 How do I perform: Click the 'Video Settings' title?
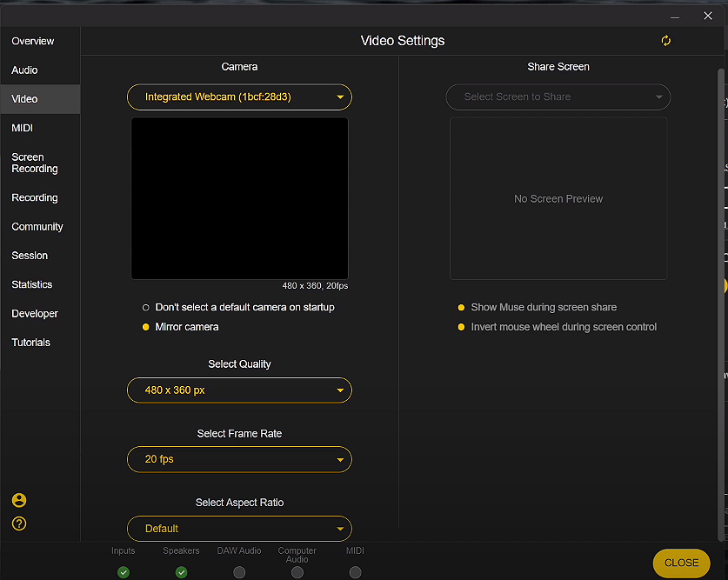click(x=403, y=41)
